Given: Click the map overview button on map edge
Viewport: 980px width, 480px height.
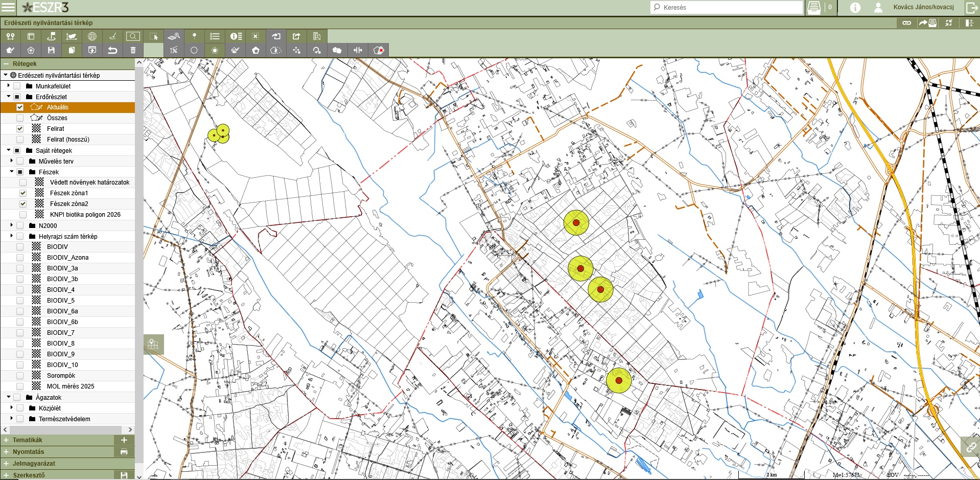Looking at the screenshot, I should click(x=153, y=345).
